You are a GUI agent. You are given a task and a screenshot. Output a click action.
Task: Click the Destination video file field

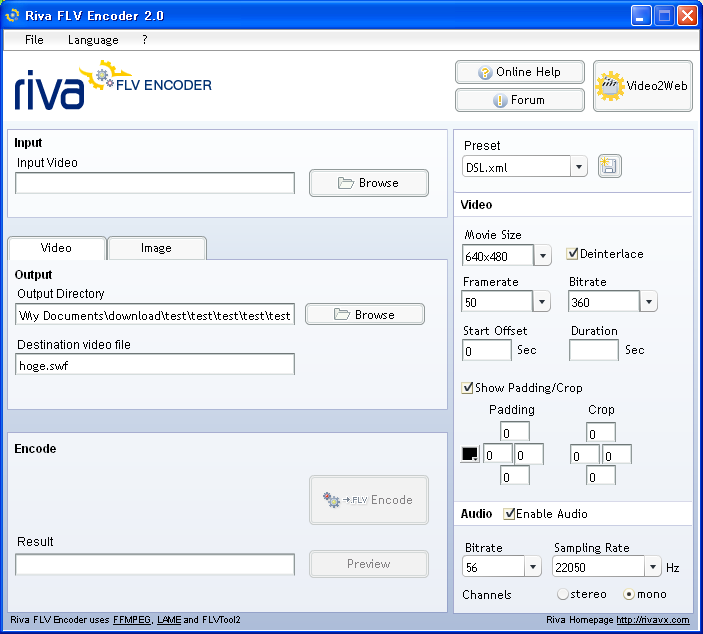pyautogui.click(x=155, y=365)
